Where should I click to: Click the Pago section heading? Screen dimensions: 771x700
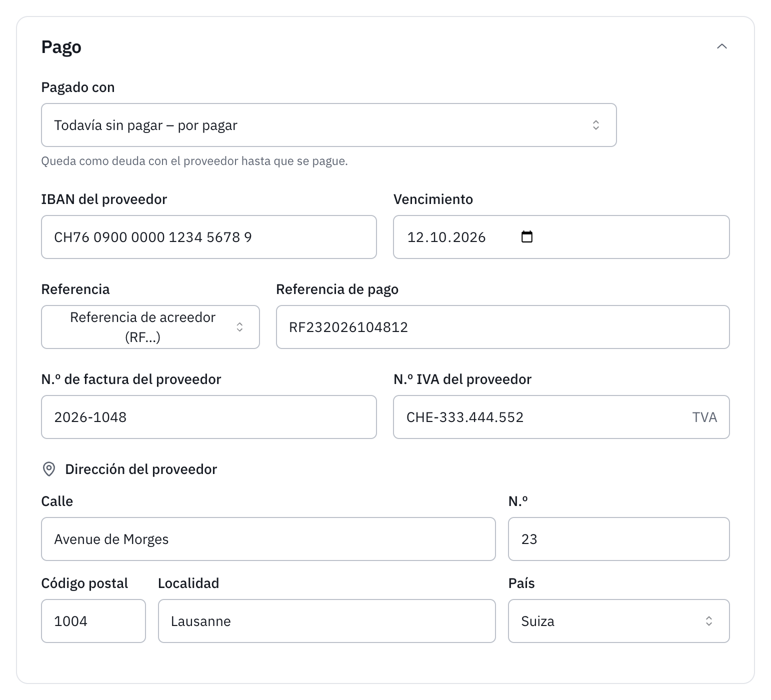(61, 47)
